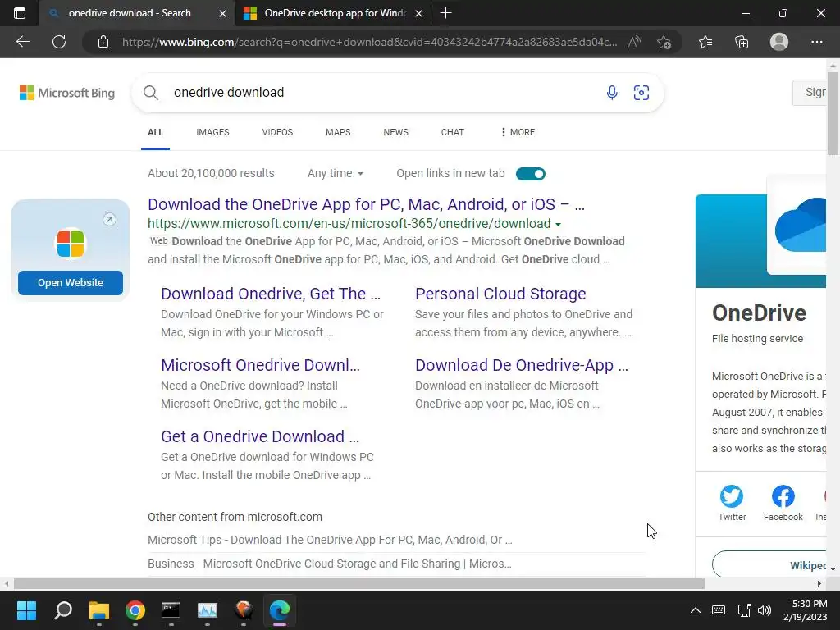The image size is (840, 630).
Task: Switch to MAPS tab
Action: pos(338,132)
